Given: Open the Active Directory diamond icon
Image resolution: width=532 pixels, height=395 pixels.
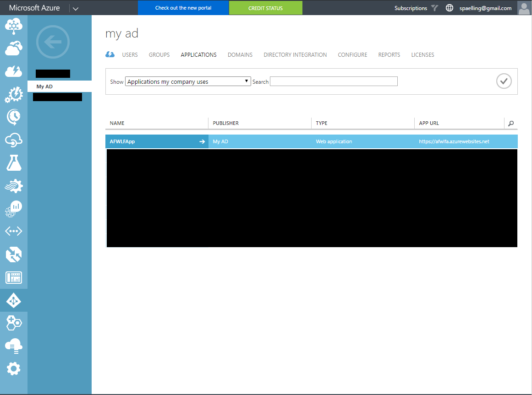Looking at the screenshot, I should (14, 301).
